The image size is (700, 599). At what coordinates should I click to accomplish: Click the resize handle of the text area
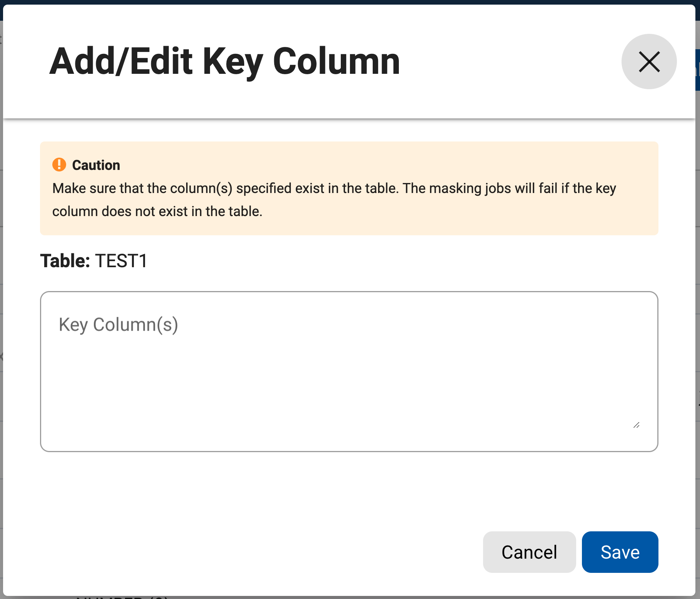(x=636, y=425)
